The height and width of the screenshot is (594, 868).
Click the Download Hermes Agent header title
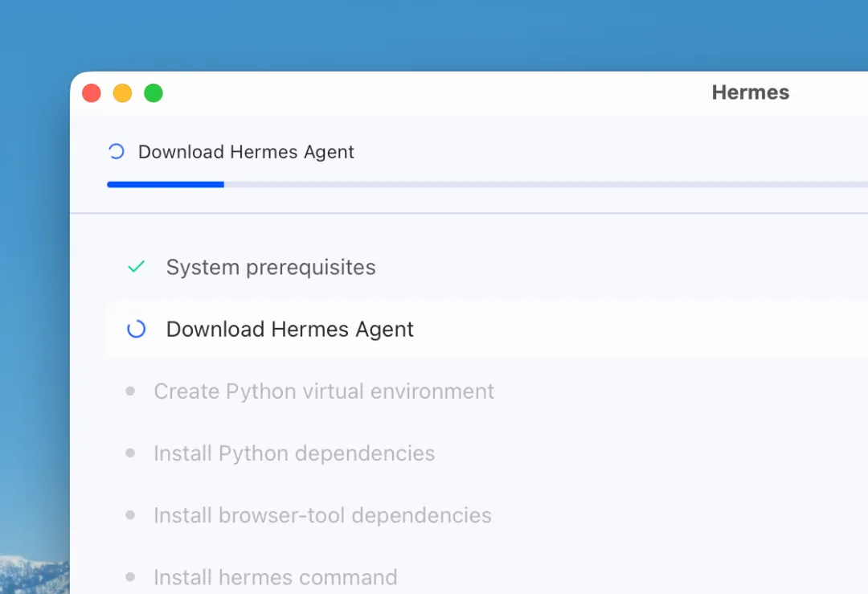tap(246, 152)
